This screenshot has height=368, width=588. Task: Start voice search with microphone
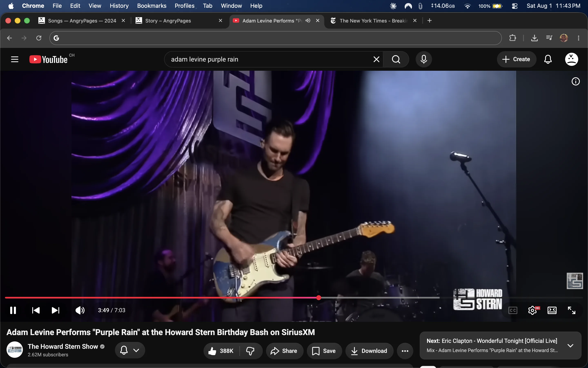pos(423,59)
